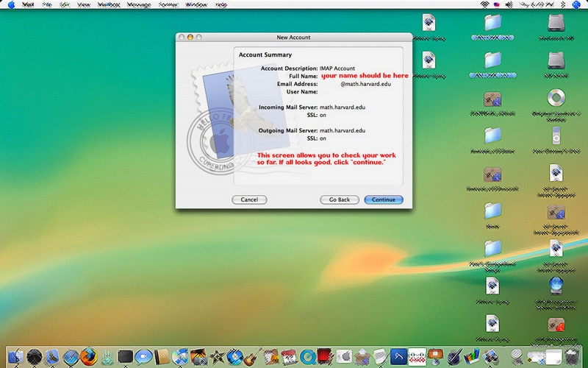Open the File menu
Viewport: 588px width, 368px height.
[48, 4]
